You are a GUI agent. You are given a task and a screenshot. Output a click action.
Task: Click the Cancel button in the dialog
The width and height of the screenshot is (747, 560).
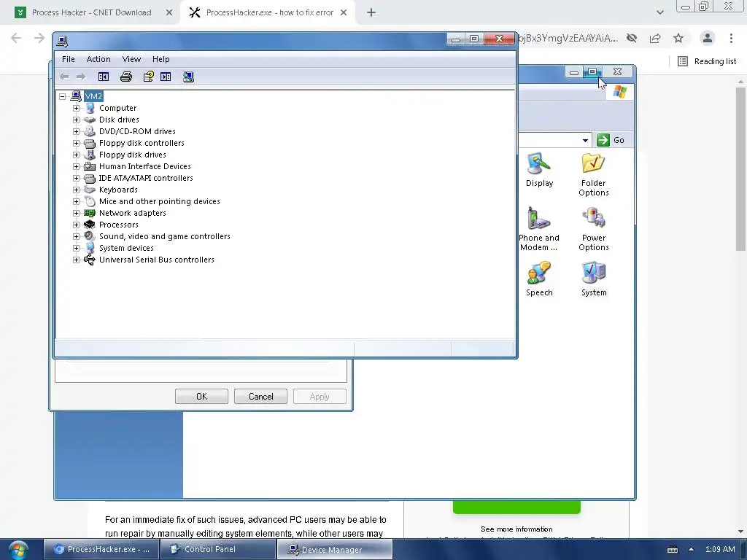click(260, 396)
